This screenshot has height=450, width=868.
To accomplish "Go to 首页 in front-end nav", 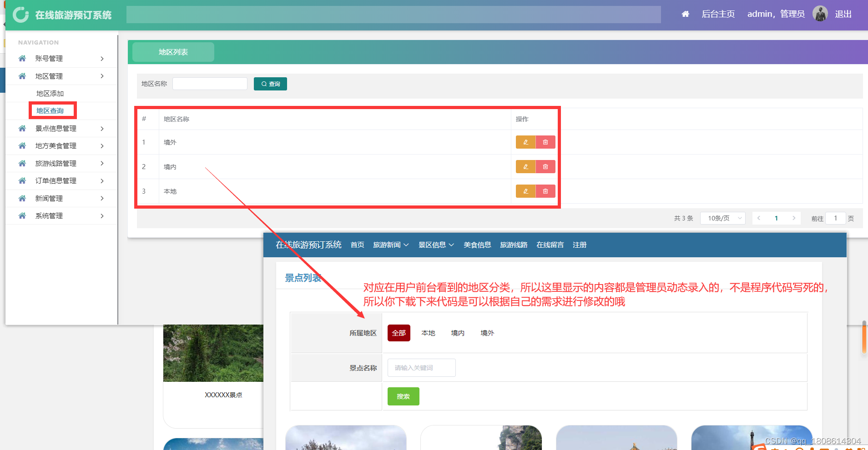I will (x=357, y=245).
